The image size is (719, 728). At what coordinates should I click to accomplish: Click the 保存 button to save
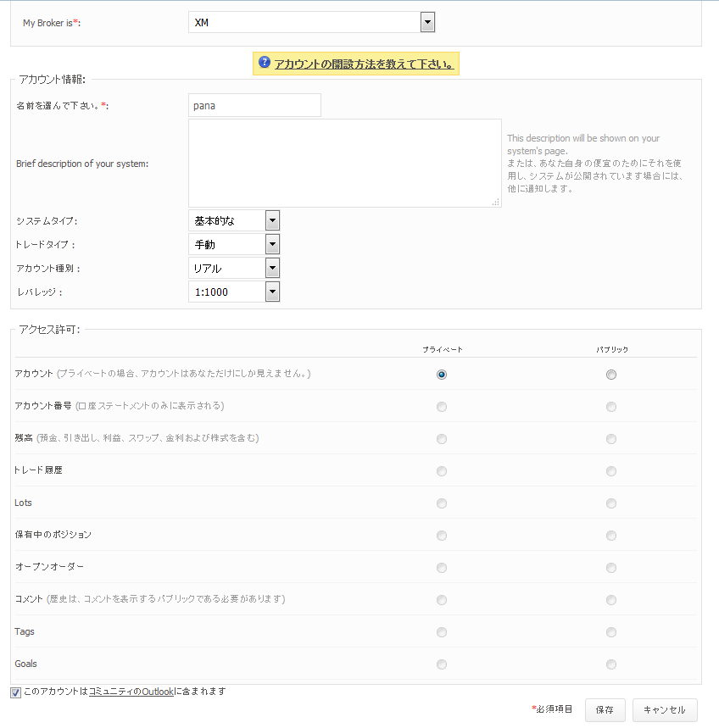click(x=605, y=710)
